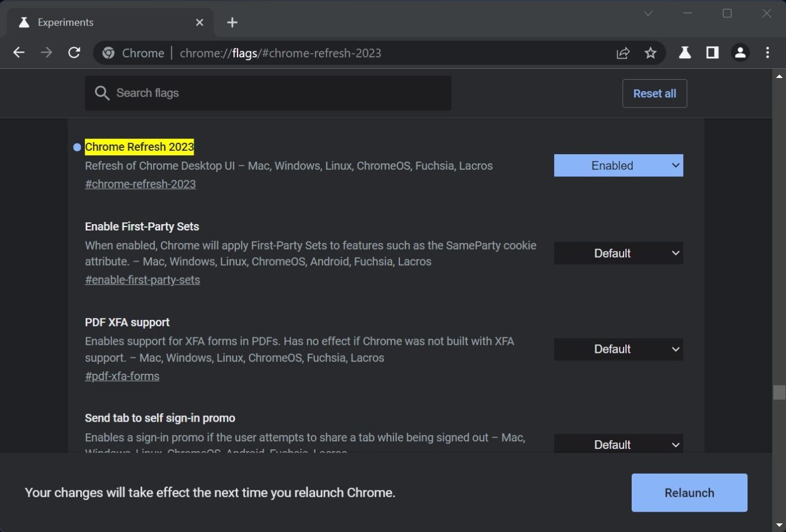Screen dimensions: 786x532
Task: Click the vertical scrollbar thumb
Action: tap(779, 392)
